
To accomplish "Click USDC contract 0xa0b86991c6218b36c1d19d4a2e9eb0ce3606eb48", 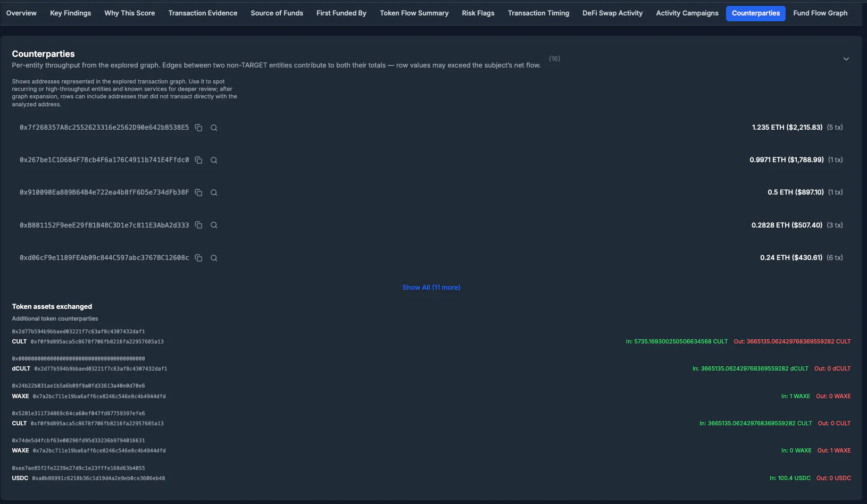I will pyautogui.click(x=98, y=478).
